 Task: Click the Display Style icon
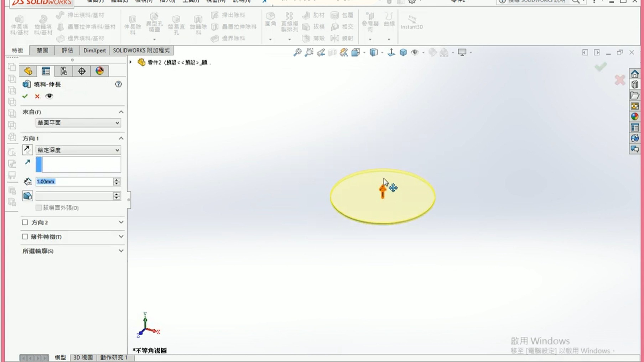[373, 52]
